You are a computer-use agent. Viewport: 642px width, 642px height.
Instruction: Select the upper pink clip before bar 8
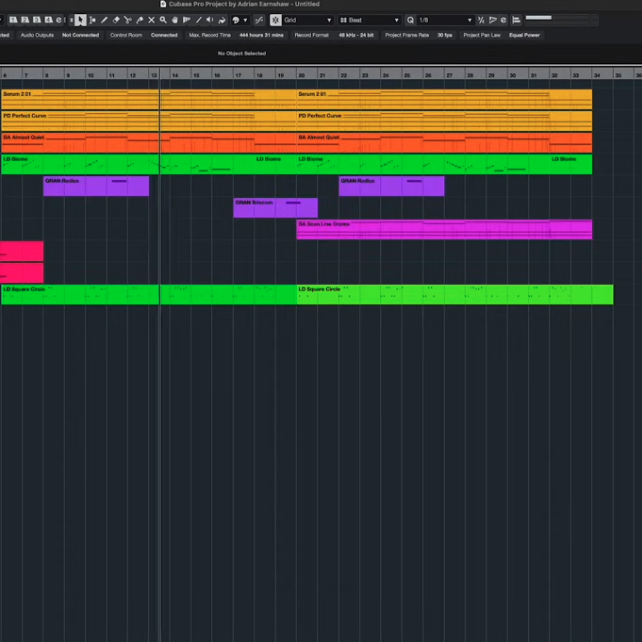tap(22, 251)
